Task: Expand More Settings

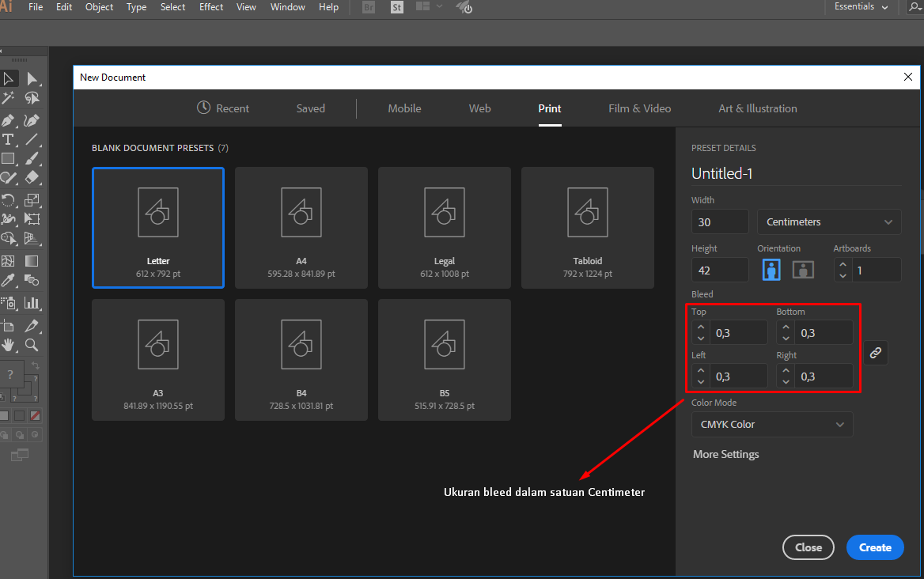Action: [726, 454]
